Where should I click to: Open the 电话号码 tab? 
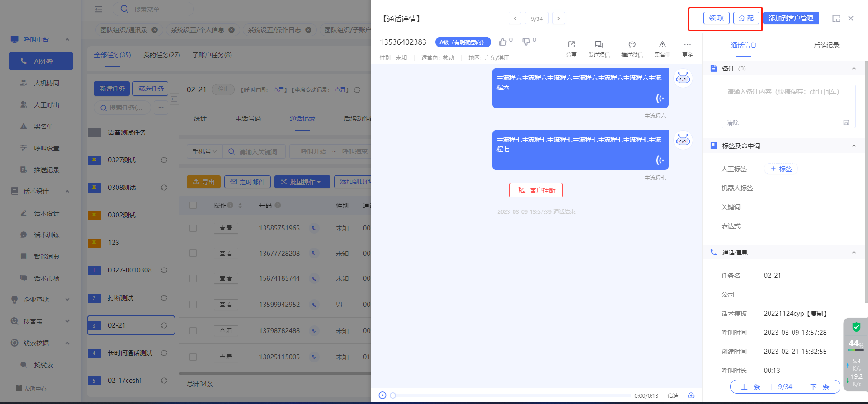coord(248,118)
